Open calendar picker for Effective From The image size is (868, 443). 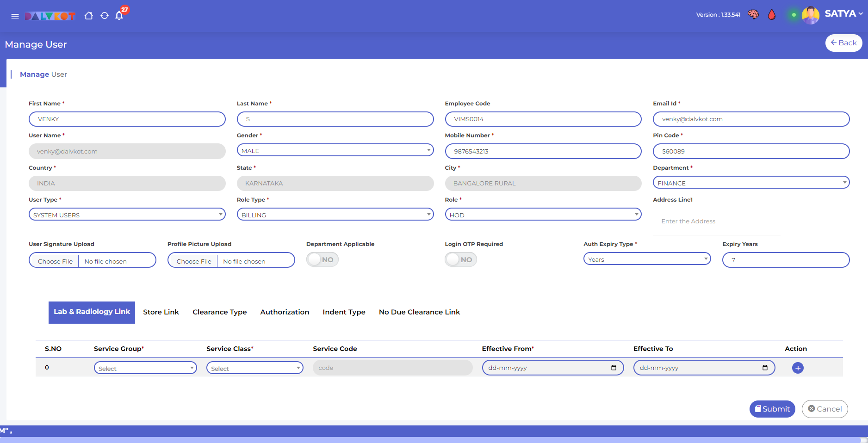(x=614, y=368)
